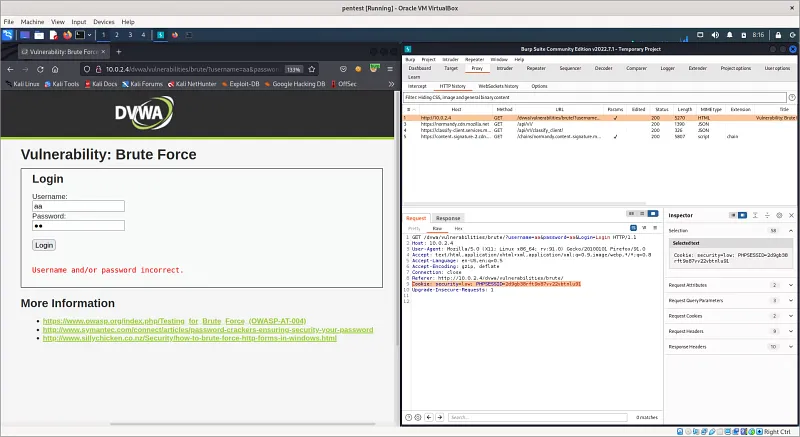800x437 pixels.
Task: Click the Filter: Hiding CSS settings bar
Action: click(x=594, y=97)
